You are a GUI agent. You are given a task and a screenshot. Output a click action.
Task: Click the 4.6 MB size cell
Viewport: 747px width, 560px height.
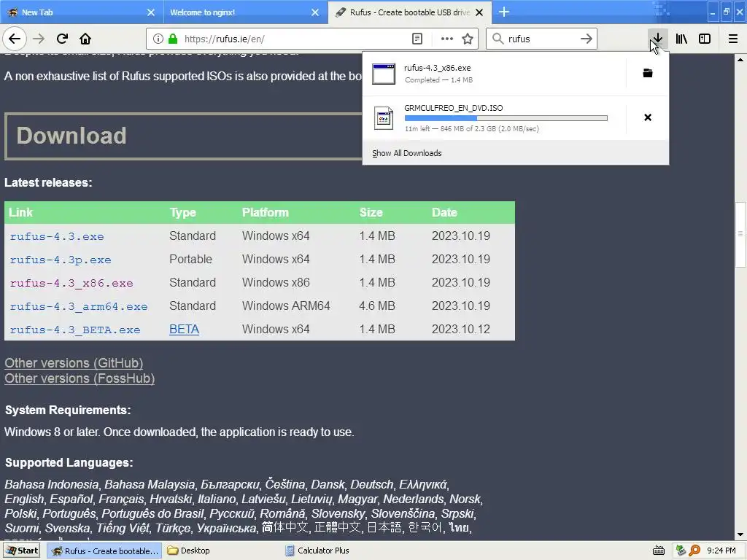click(x=377, y=306)
